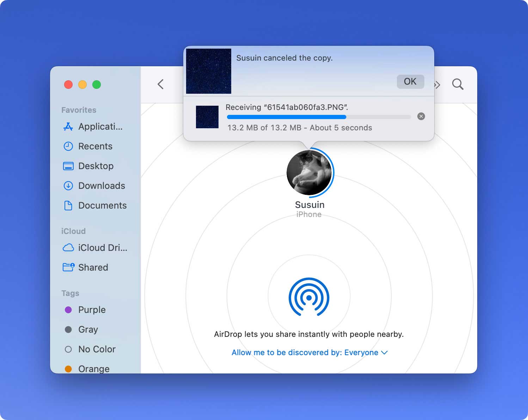Open 'Allow me to be discovered by' dropdown
The image size is (528, 420).
click(309, 353)
